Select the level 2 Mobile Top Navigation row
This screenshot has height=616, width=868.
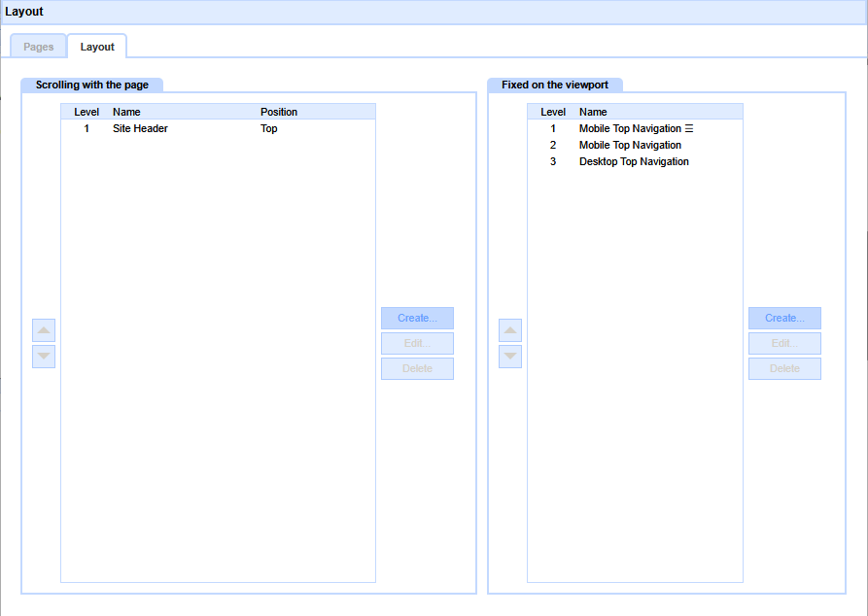pos(630,145)
